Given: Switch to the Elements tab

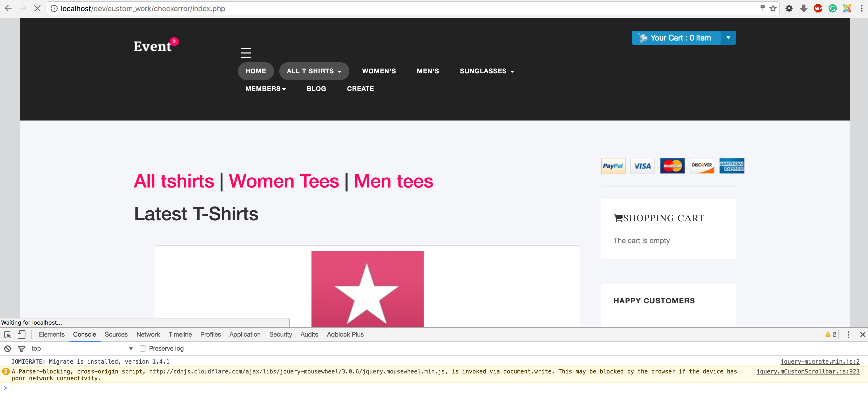Looking at the screenshot, I should pyautogui.click(x=52, y=335).
